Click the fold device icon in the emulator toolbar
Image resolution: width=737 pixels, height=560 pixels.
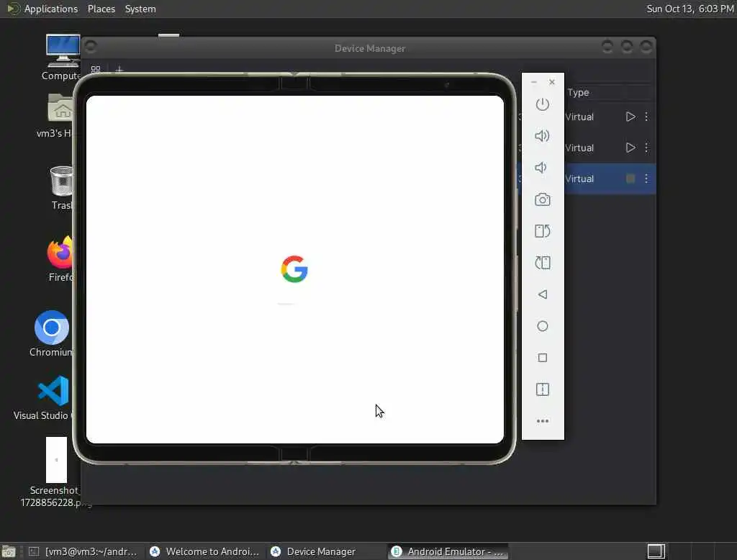(x=543, y=389)
